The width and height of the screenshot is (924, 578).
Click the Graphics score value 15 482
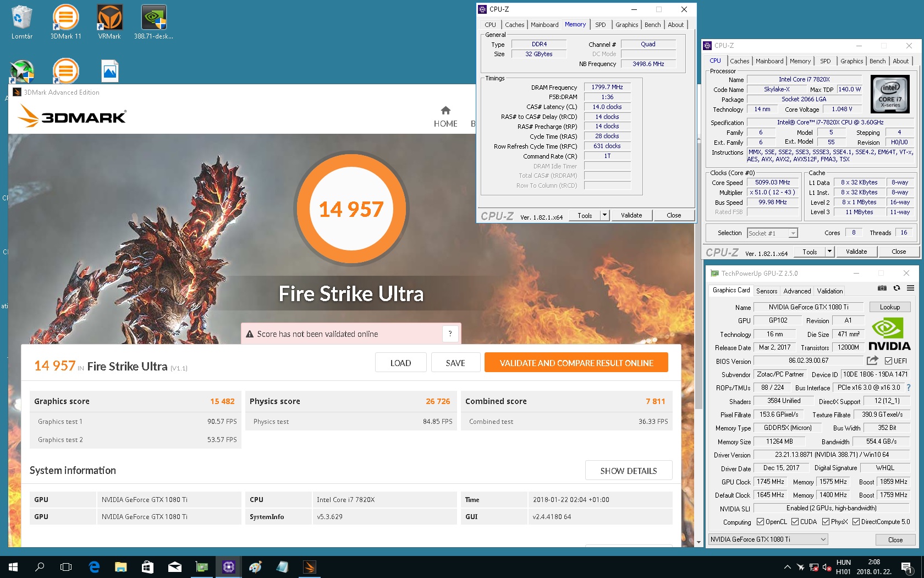[x=222, y=401]
